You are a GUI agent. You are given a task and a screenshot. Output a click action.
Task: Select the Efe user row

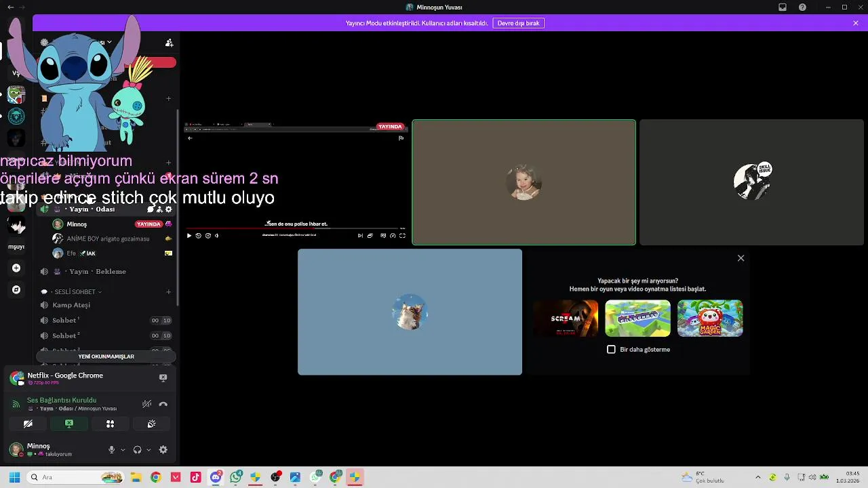click(x=106, y=253)
